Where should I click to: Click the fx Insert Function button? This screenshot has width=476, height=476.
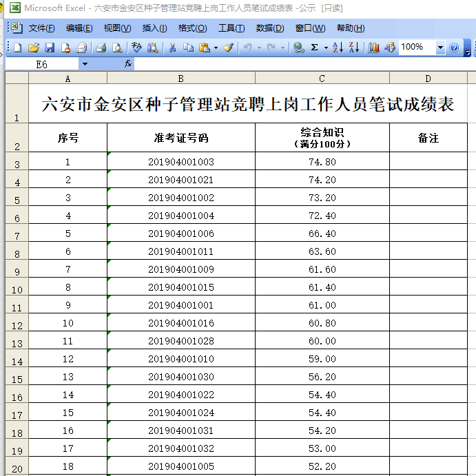[x=128, y=64]
